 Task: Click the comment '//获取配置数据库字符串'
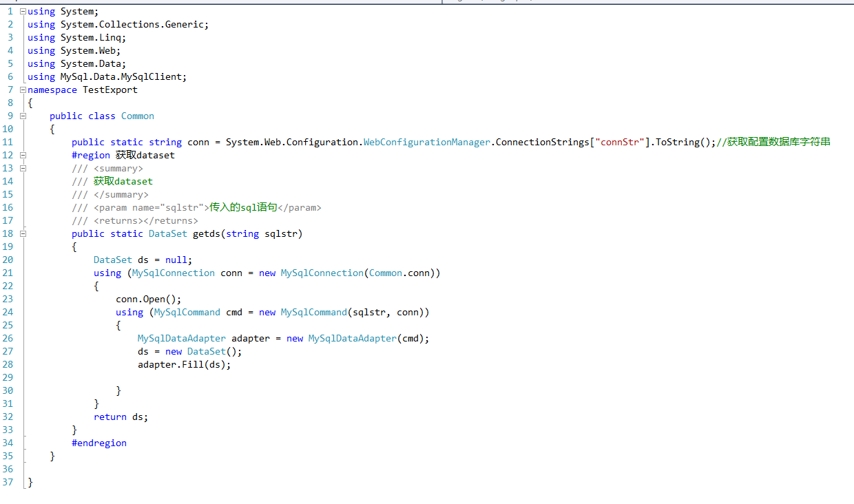[773, 142]
